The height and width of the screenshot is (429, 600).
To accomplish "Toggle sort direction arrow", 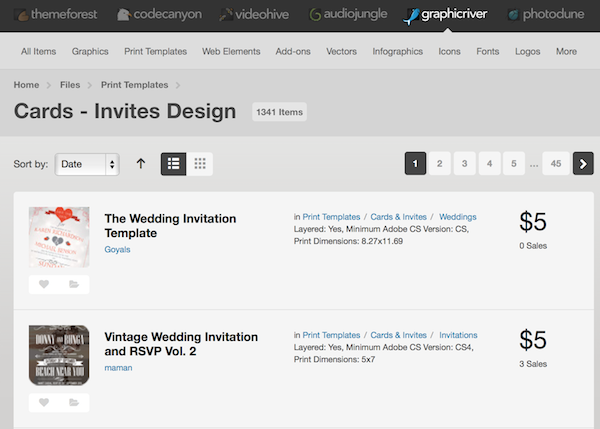I will point(140,163).
